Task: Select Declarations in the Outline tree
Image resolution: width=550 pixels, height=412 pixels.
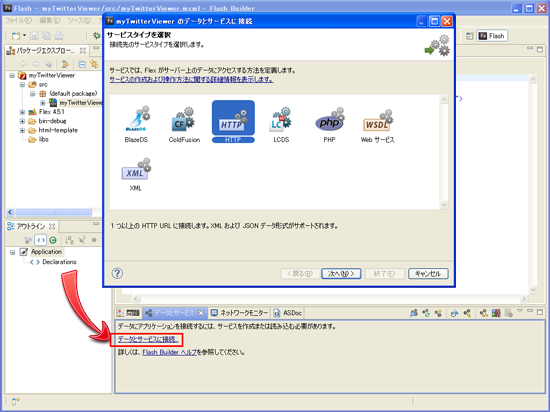Action: (54, 262)
